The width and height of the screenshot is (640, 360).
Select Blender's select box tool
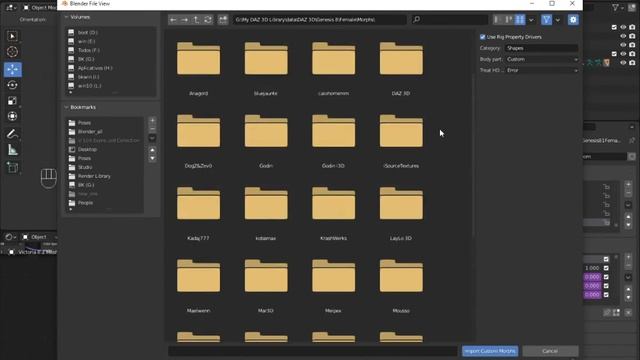(x=13, y=36)
